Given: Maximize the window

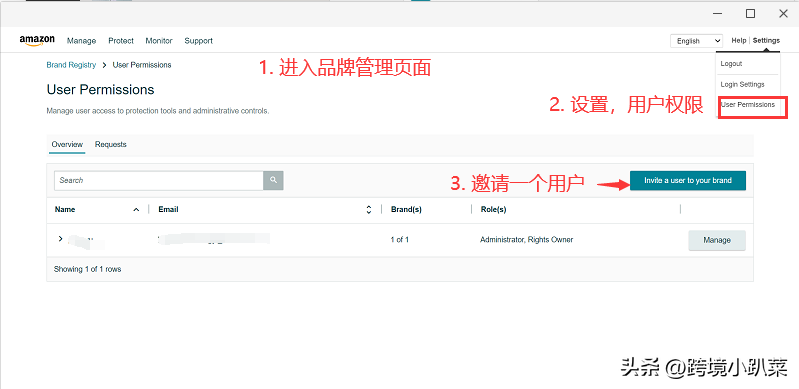Looking at the screenshot, I should [750, 14].
